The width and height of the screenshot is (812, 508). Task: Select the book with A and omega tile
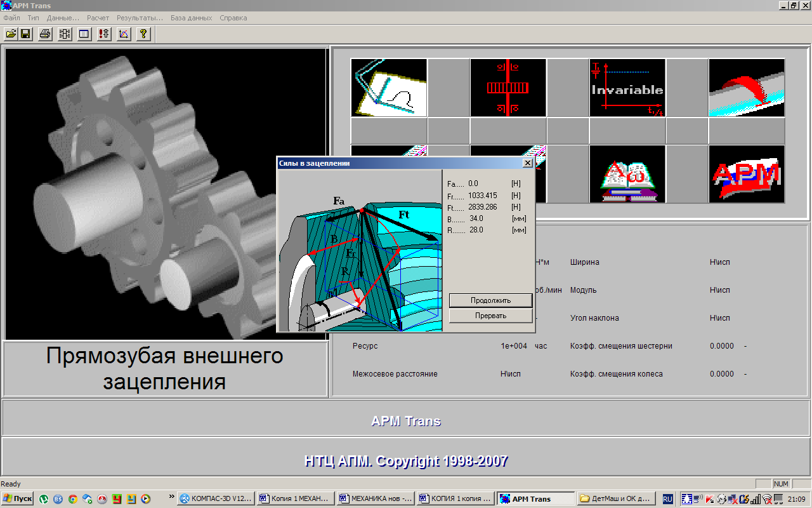(x=627, y=174)
